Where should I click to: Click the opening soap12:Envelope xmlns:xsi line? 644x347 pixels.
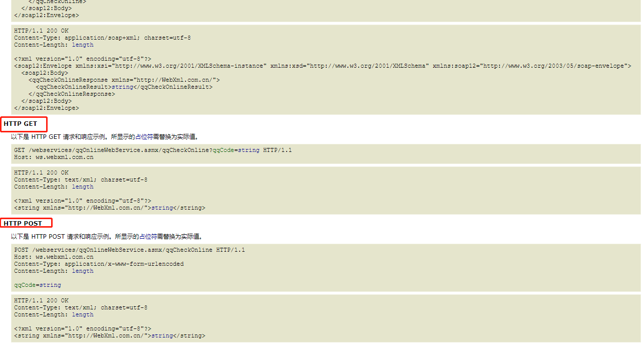coord(323,66)
